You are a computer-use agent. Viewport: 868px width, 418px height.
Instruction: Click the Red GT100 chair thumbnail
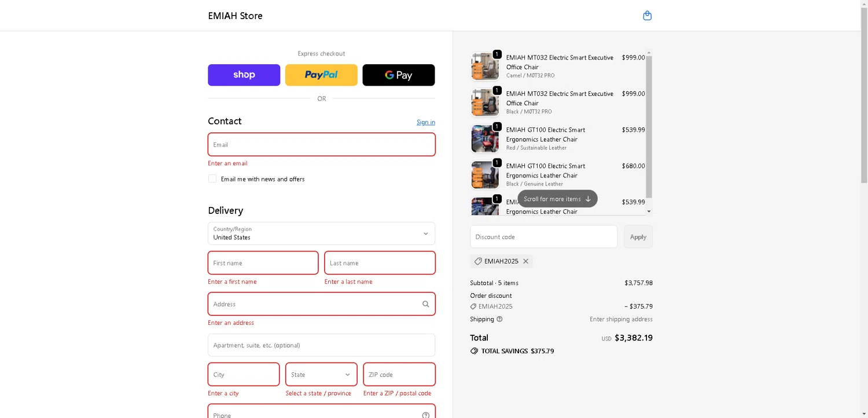pyautogui.click(x=484, y=139)
